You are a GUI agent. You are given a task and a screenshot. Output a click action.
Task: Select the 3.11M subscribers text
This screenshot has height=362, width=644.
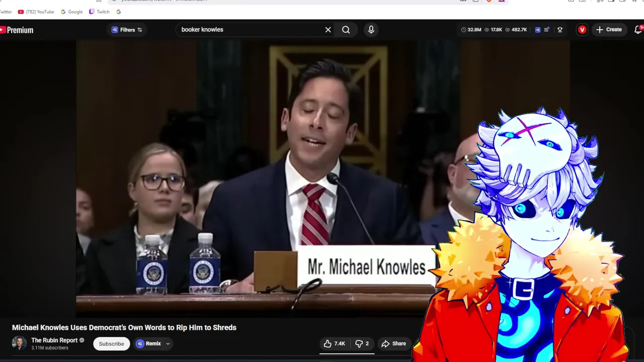(x=50, y=348)
